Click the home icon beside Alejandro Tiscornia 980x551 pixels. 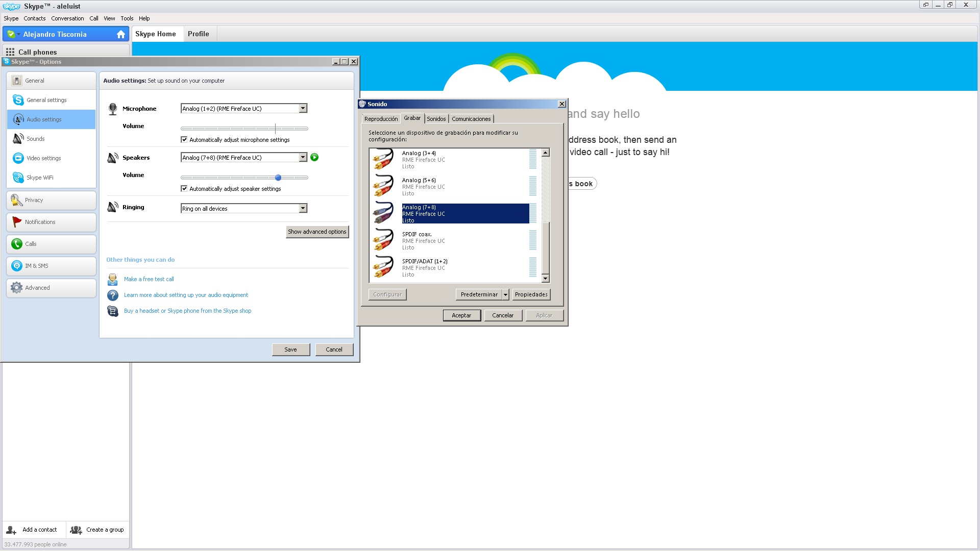(121, 34)
